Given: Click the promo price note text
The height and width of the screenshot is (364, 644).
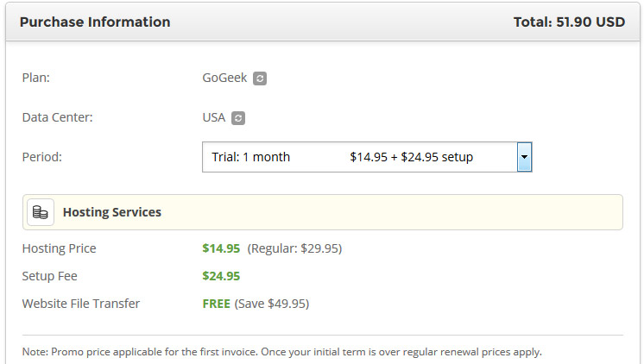Looking at the screenshot, I should point(281,352).
